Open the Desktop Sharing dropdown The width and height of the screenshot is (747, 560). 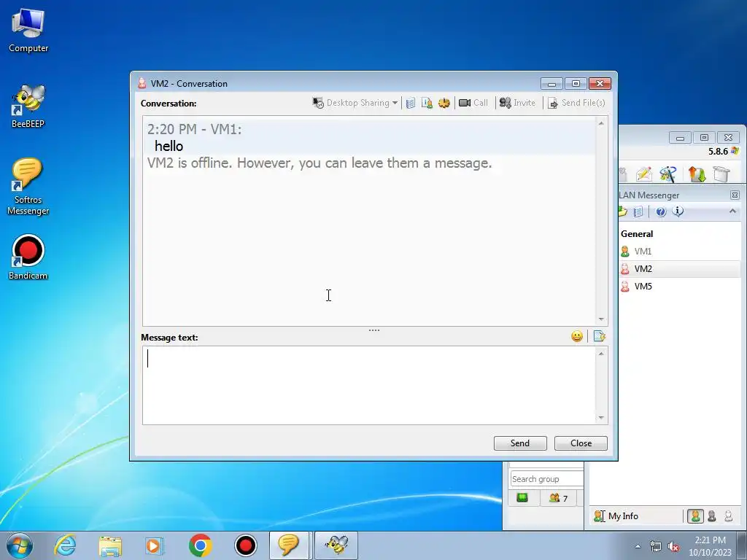pos(355,103)
